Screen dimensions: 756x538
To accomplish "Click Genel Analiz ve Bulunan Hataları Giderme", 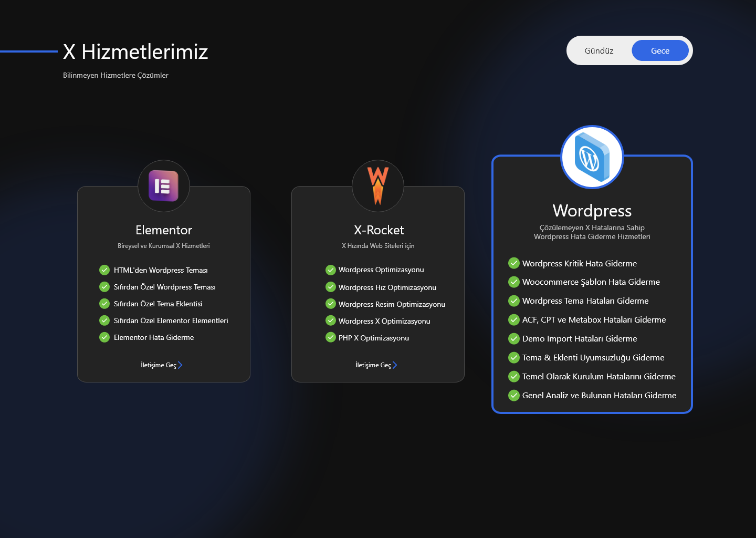I will (x=600, y=396).
